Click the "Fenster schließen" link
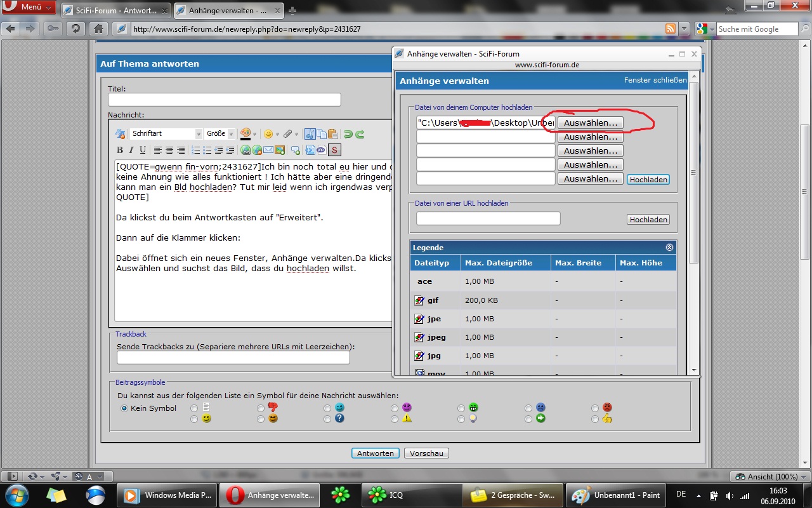 tap(655, 81)
